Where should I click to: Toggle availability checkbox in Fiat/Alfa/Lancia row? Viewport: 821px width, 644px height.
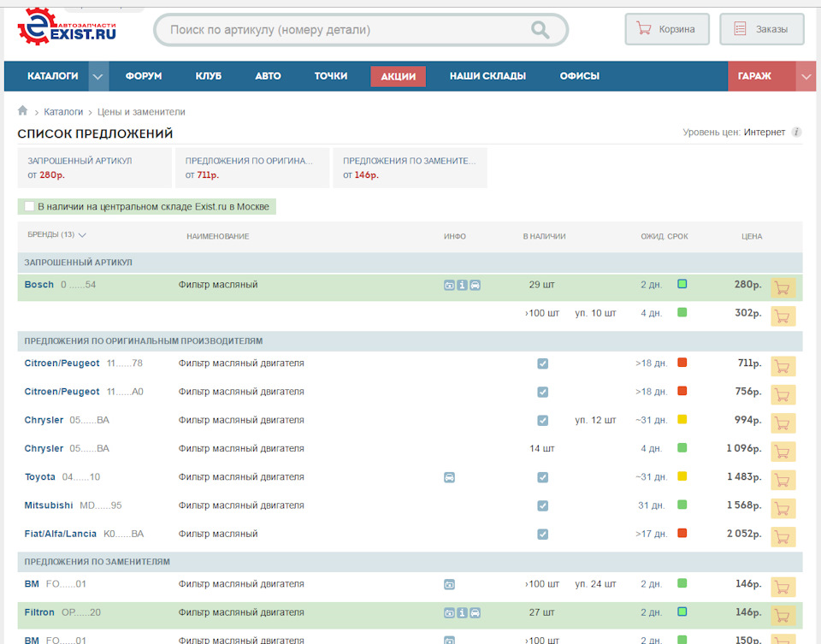tap(542, 534)
